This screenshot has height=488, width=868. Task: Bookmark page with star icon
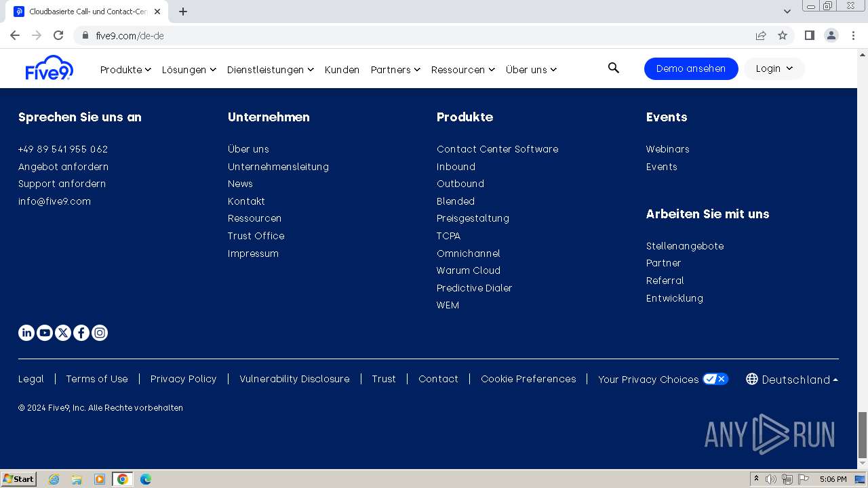tap(783, 35)
